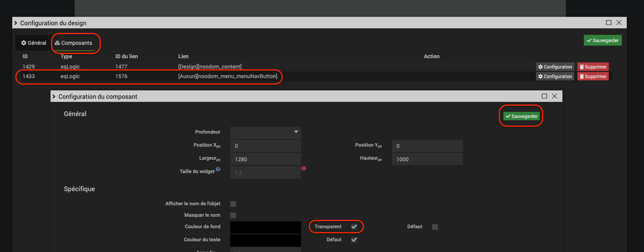
Task: Click the Largeur input field
Action: click(x=265, y=159)
